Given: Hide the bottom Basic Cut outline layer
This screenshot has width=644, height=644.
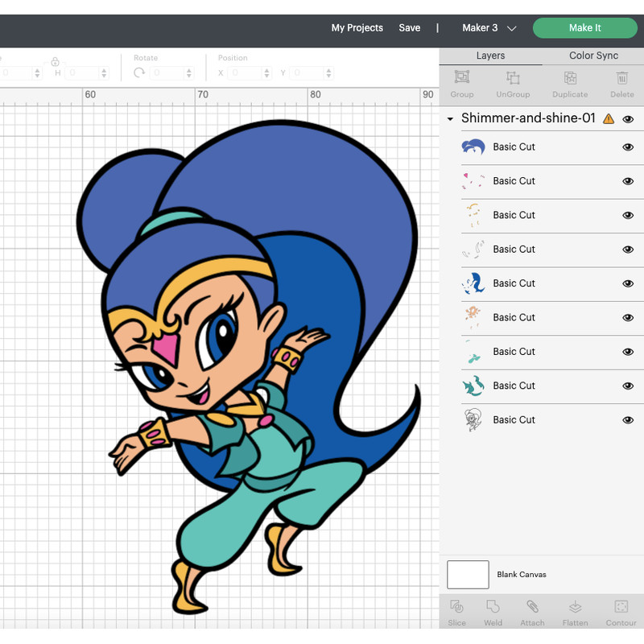Looking at the screenshot, I should (x=628, y=419).
